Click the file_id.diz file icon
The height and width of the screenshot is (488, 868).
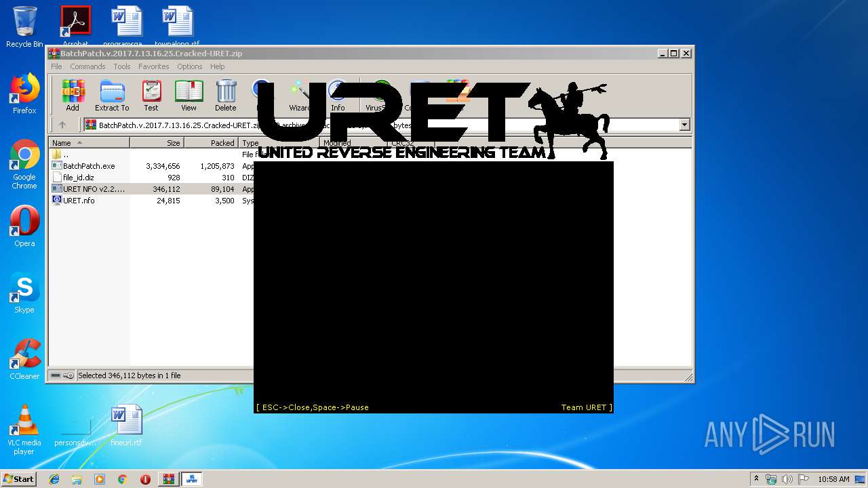(57, 178)
